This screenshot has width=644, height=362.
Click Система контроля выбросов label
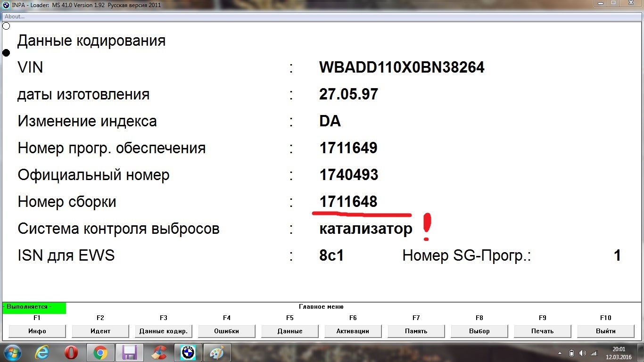coord(119,229)
